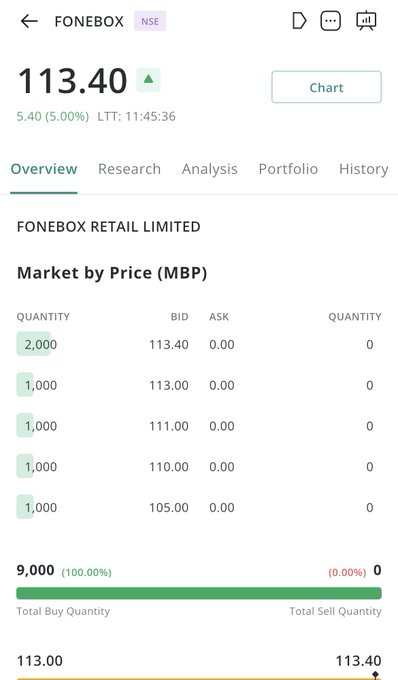This screenshot has height=680, width=398.
Task: Open the Chart button
Action: pos(326,87)
